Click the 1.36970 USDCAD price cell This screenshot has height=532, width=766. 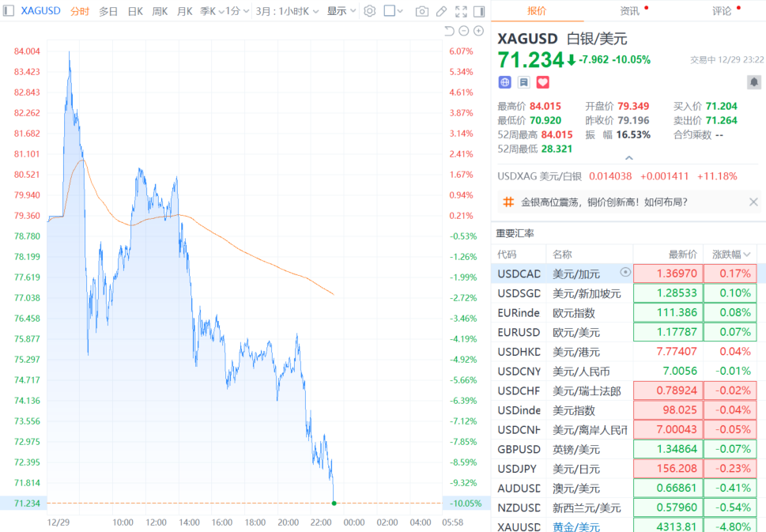pyautogui.click(x=668, y=274)
